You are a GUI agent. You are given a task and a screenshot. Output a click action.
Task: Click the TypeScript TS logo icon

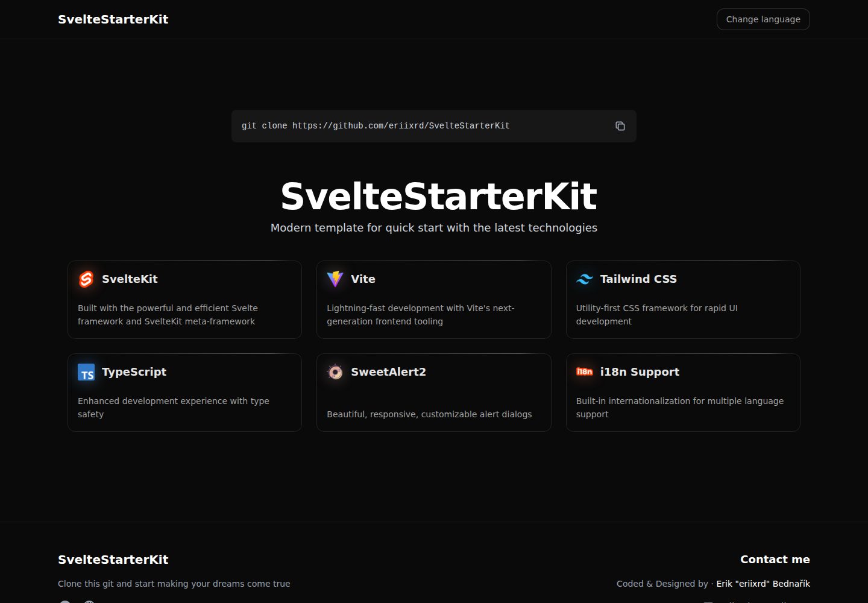click(x=86, y=372)
